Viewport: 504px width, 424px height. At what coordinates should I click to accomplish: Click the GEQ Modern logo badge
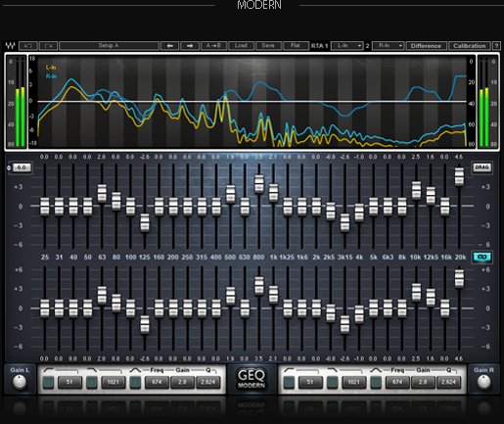point(252,379)
